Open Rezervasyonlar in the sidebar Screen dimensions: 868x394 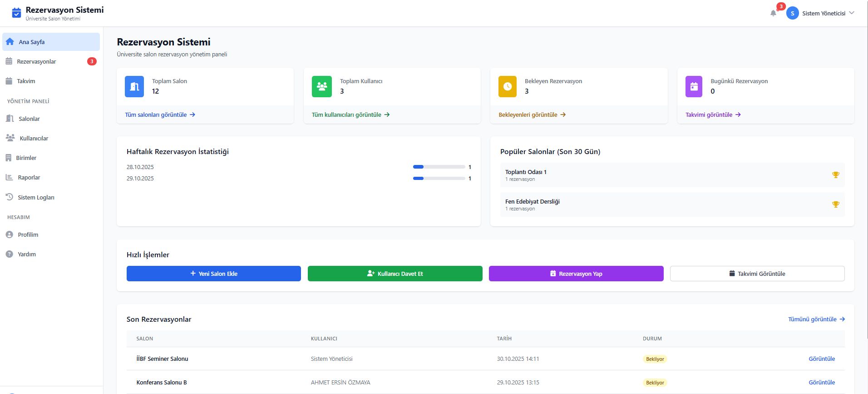(x=51, y=61)
